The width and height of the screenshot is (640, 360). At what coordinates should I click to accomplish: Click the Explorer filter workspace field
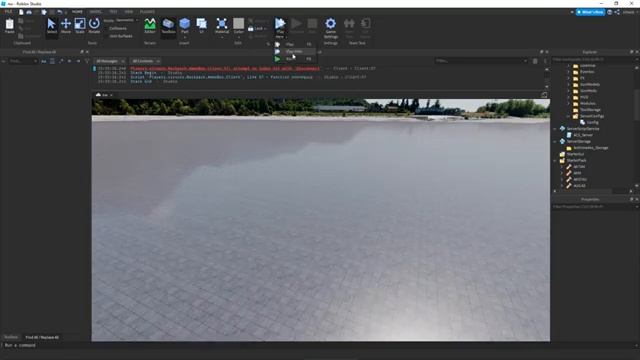594,59
